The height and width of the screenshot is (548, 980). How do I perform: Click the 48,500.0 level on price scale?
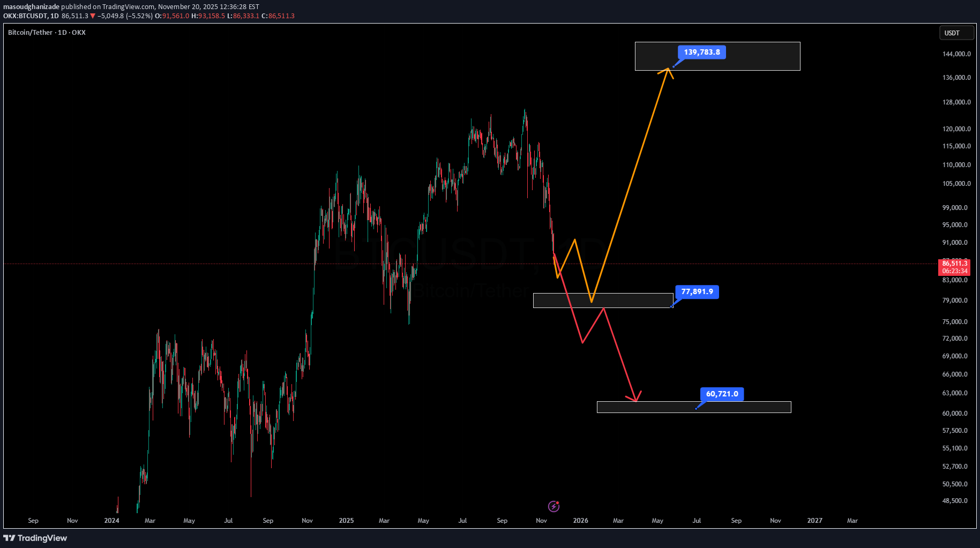point(955,501)
